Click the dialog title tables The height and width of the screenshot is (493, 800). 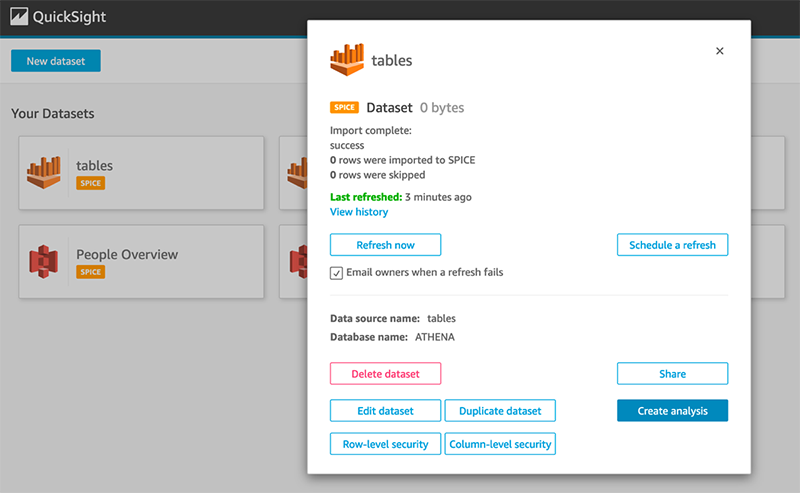[391, 60]
